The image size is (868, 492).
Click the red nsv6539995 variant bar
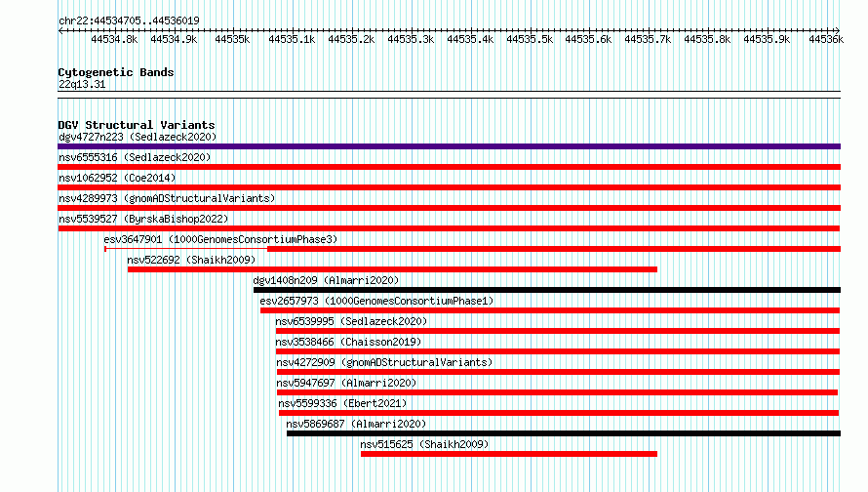click(x=558, y=331)
